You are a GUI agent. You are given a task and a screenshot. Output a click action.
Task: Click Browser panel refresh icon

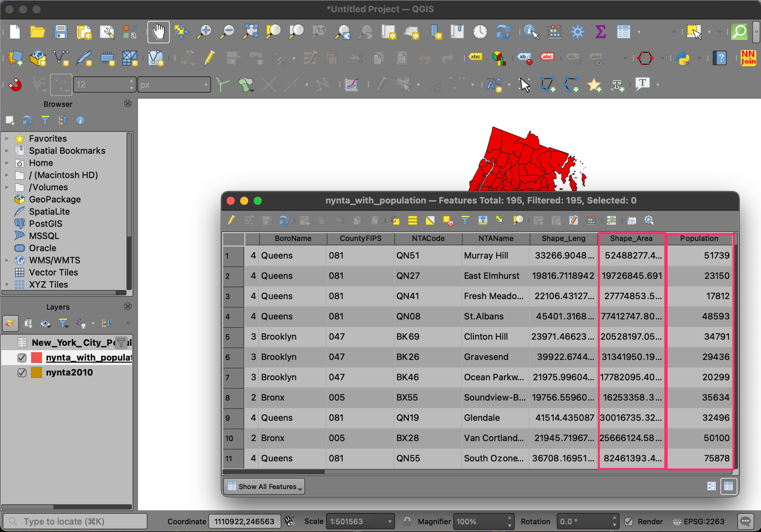coord(27,120)
